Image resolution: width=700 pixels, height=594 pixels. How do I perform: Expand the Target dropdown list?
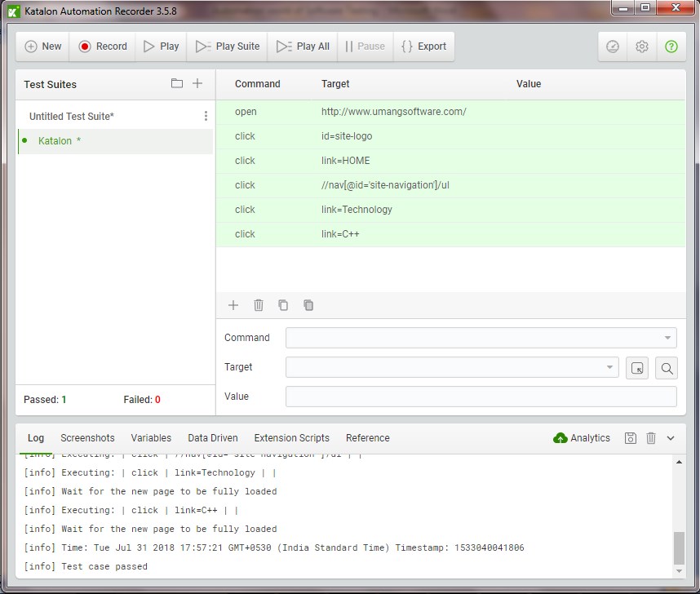(x=609, y=367)
